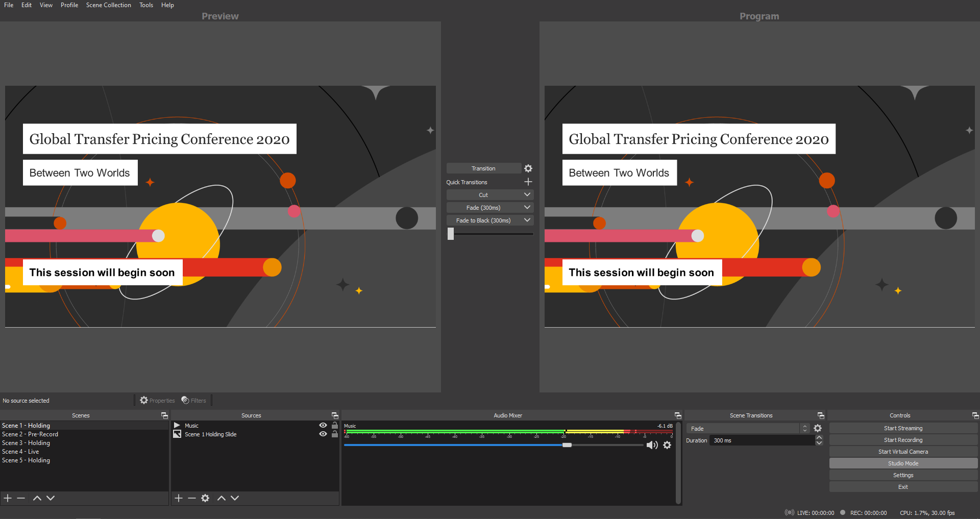Open the Fade scene transition combo box
Screen dimensions: 980x519
tap(747, 429)
